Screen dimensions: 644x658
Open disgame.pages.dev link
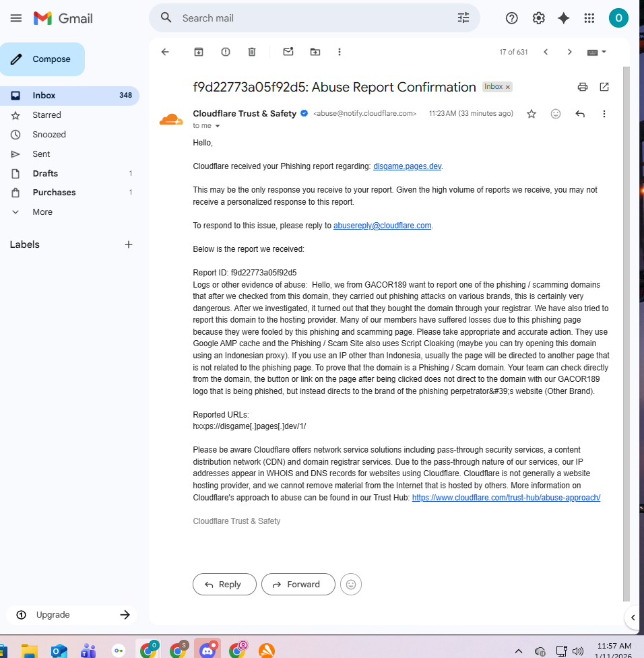coord(408,166)
